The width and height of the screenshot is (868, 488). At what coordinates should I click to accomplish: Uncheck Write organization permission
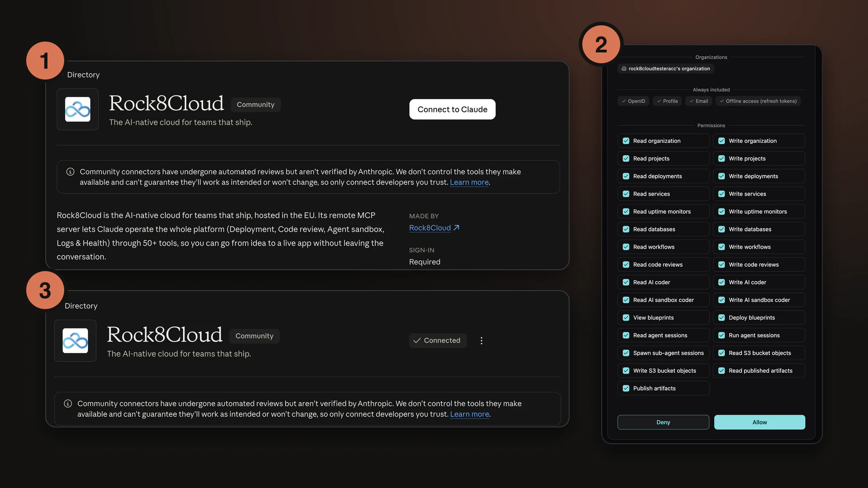[x=722, y=141]
